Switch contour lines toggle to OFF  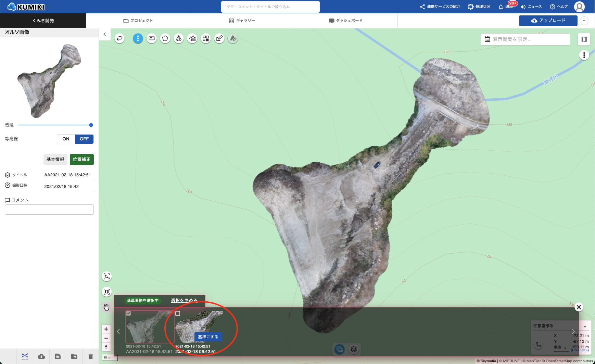[x=84, y=139]
